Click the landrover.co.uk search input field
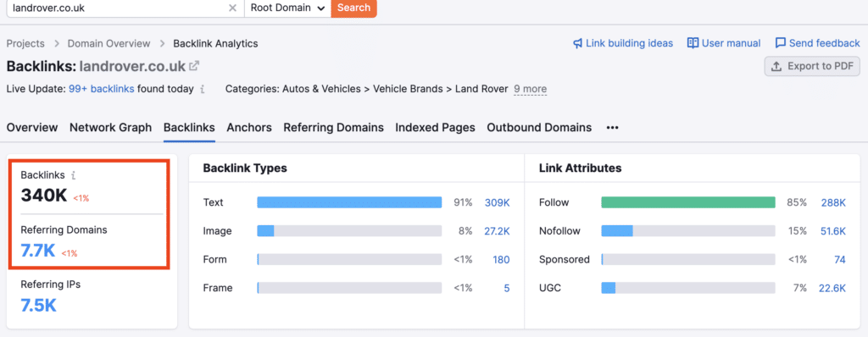 [x=119, y=8]
